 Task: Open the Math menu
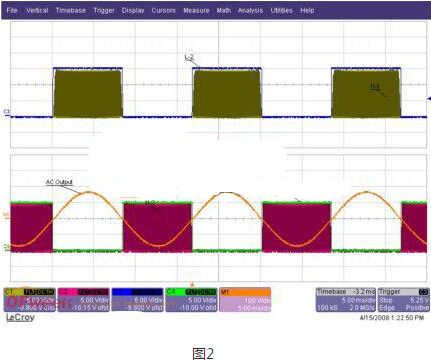pyautogui.click(x=224, y=10)
